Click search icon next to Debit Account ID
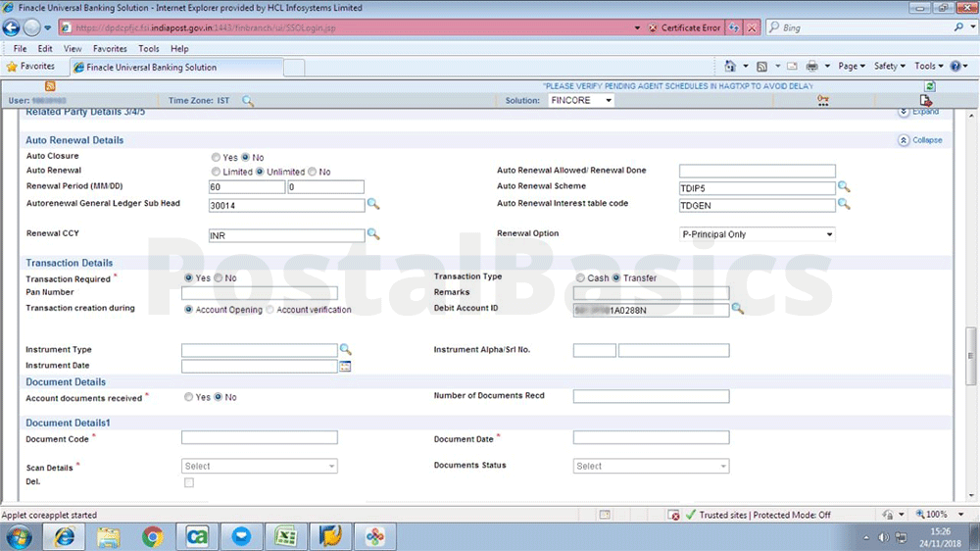 738,309
